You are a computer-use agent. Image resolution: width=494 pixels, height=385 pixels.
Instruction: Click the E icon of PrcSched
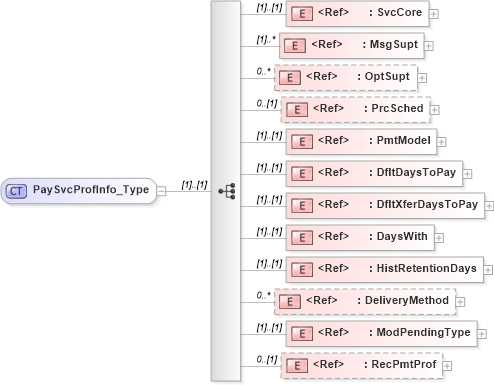297,110
